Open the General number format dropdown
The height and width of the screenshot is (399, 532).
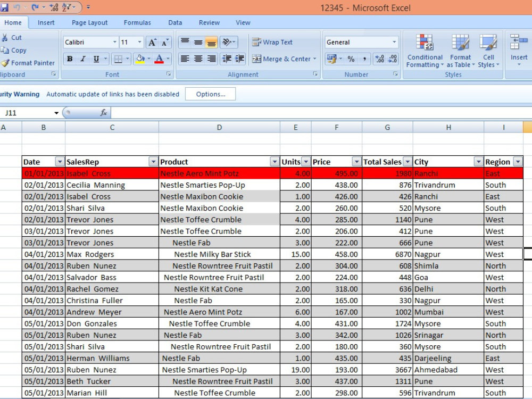coord(394,42)
